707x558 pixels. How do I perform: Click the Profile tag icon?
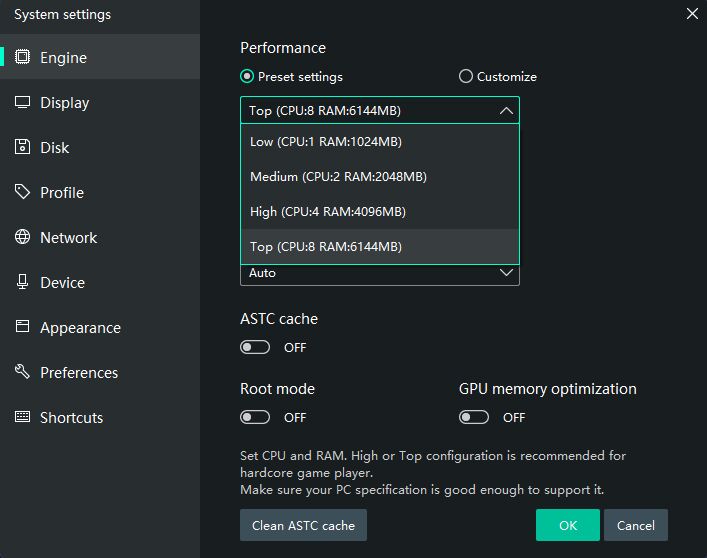(22, 192)
